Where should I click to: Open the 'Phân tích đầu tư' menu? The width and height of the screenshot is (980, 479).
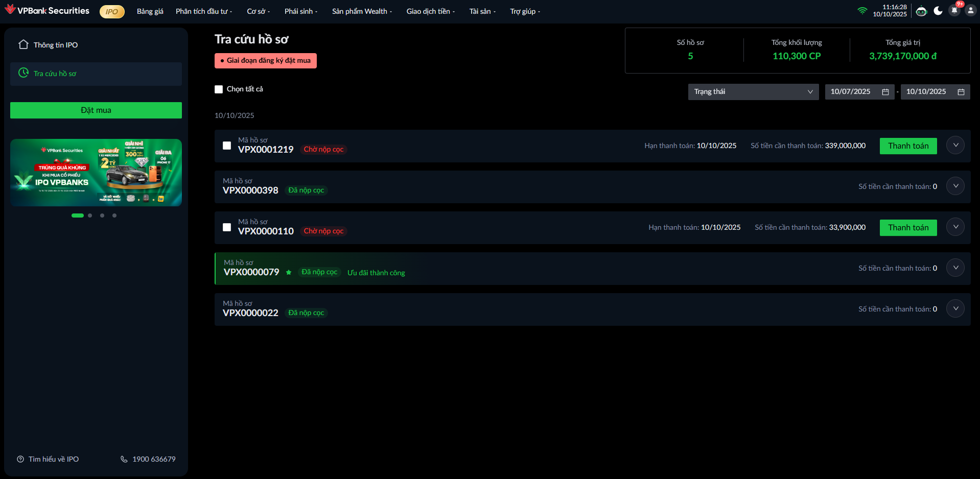coord(203,11)
